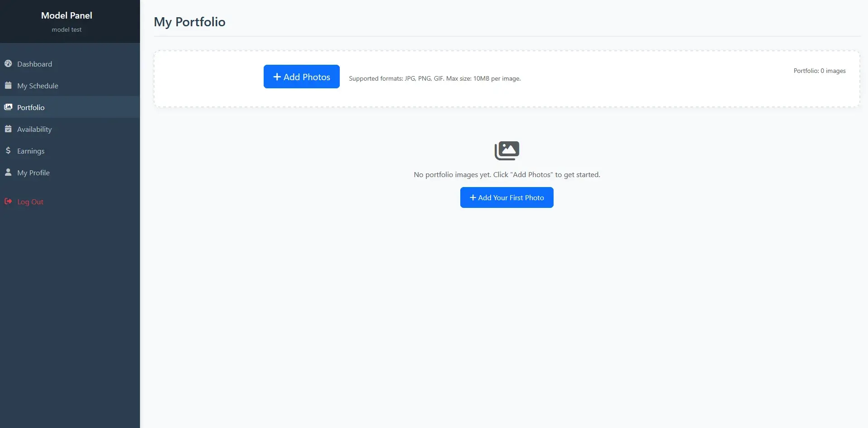Click the large images icon in empty state
Screen dimensions: 868x428
(506, 151)
